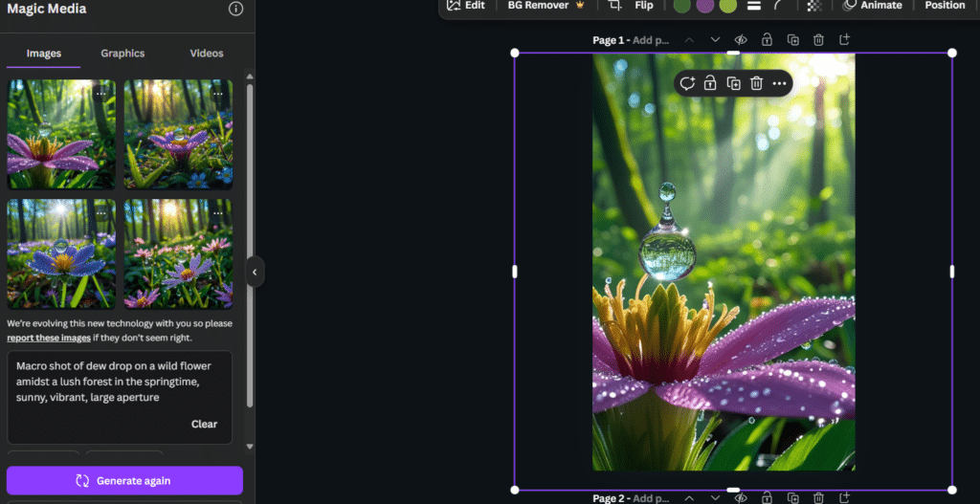
Task: Add a new page after Page 1
Action: click(844, 40)
